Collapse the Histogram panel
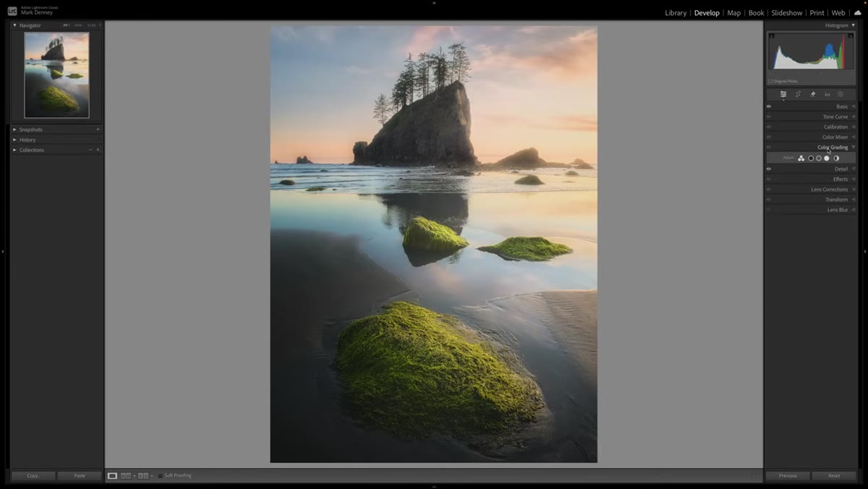This screenshot has width=868, height=489. point(854,25)
